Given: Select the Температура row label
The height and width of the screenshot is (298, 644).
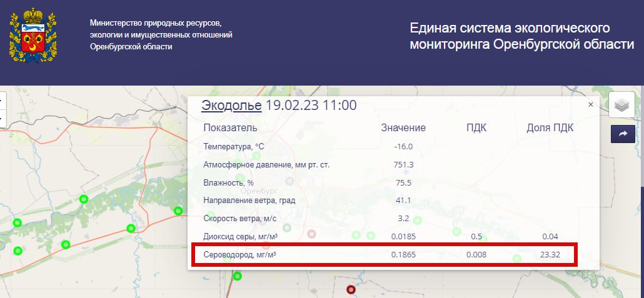Looking at the screenshot, I should click(x=234, y=146).
